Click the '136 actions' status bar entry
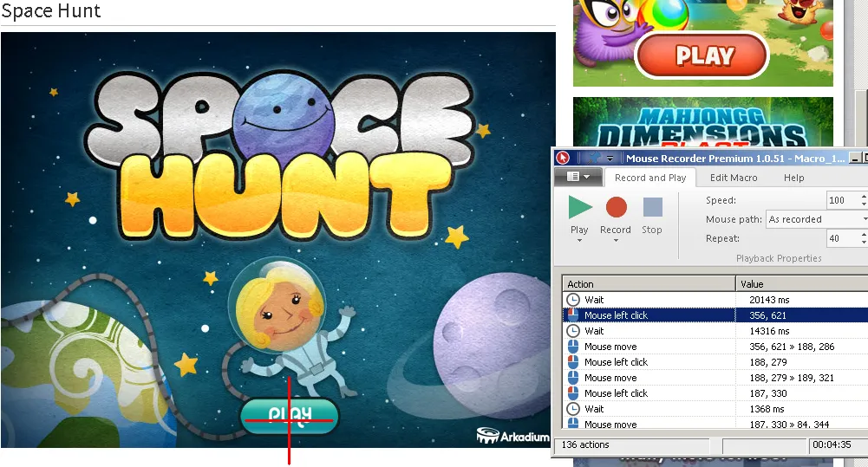The image size is (868, 467). click(585, 444)
